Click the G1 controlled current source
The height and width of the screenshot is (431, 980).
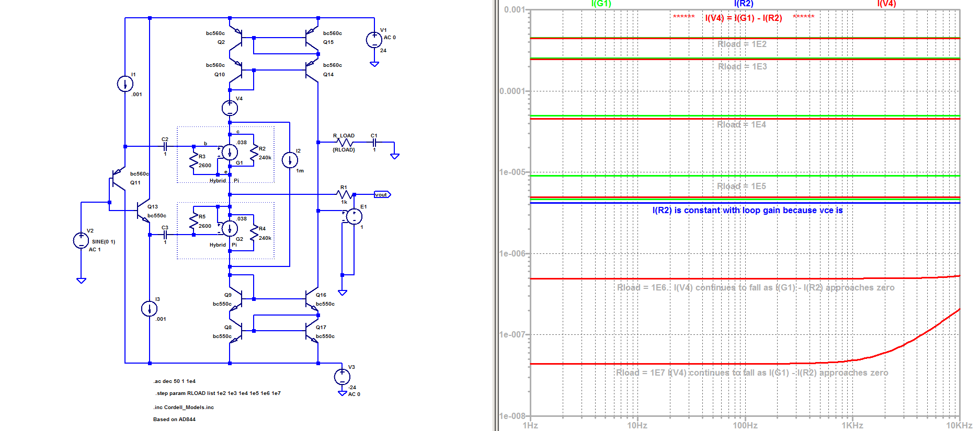tap(230, 152)
